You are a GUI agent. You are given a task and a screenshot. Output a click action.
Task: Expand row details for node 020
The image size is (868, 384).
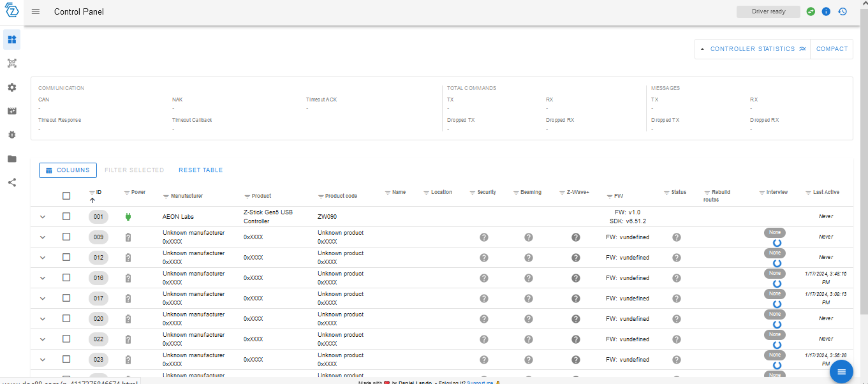[x=43, y=319]
